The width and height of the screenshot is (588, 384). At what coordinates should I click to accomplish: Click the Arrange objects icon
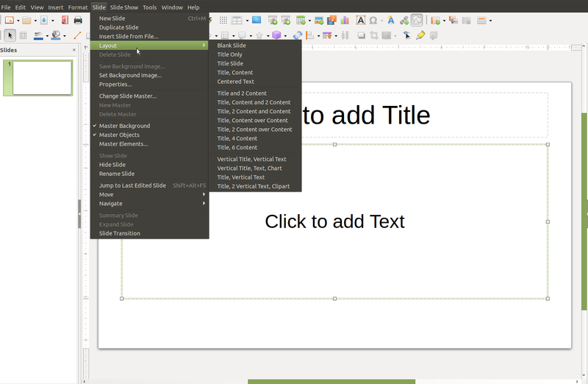click(x=327, y=35)
